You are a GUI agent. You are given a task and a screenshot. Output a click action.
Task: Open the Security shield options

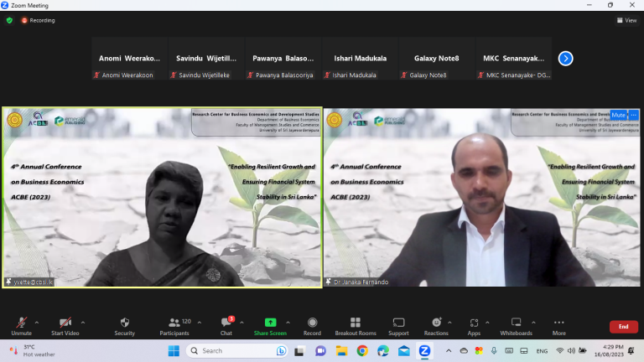tap(124, 325)
